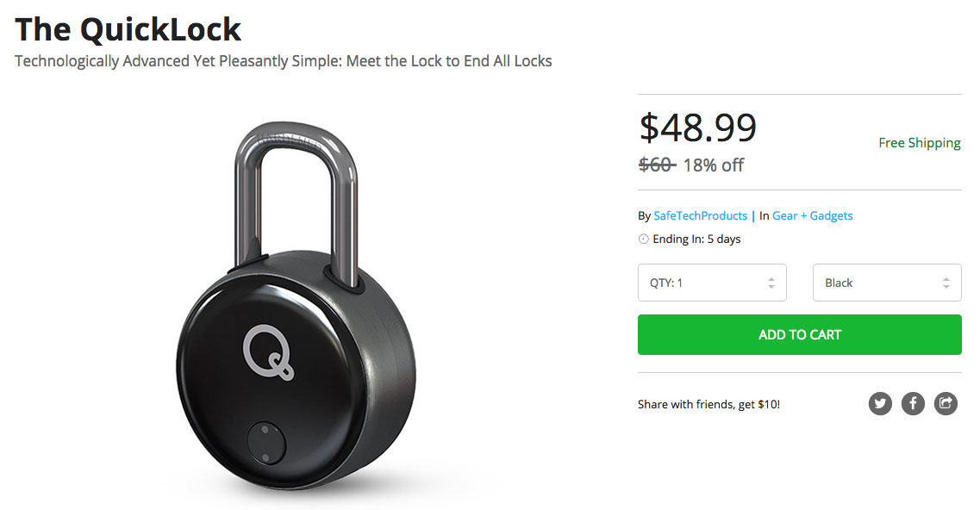Open the Black color dropdown
Viewport: 980px width, 510px height.
pyautogui.click(x=886, y=283)
